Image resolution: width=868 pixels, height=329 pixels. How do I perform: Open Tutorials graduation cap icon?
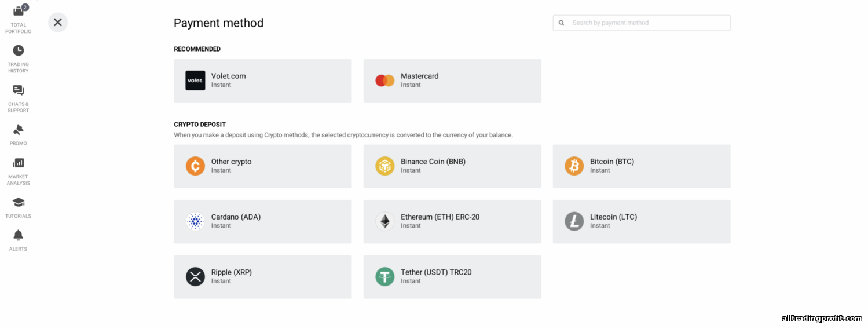(x=19, y=202)
